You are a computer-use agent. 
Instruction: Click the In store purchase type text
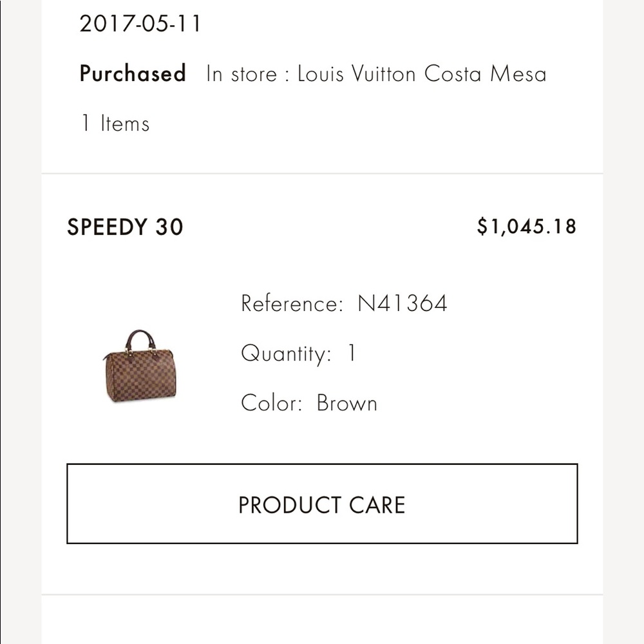[242, 73]
